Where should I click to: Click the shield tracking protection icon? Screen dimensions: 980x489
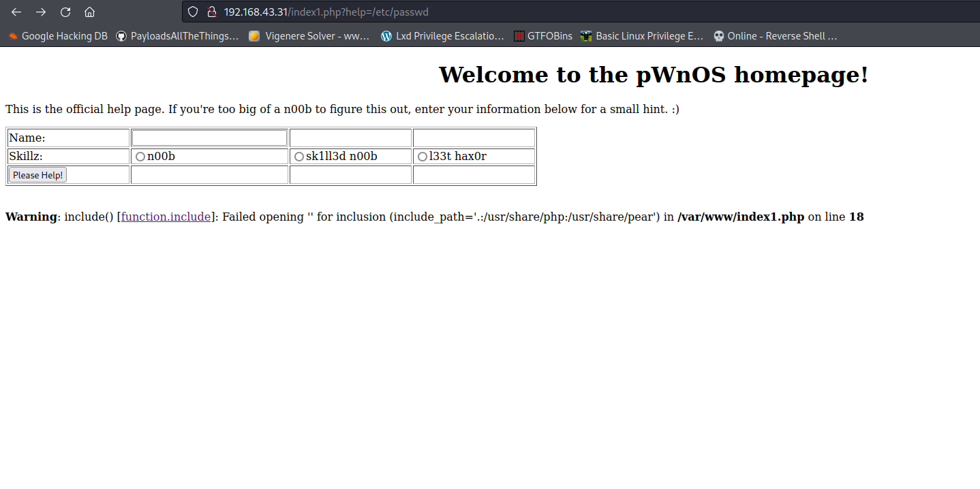[x=193, y=12]
